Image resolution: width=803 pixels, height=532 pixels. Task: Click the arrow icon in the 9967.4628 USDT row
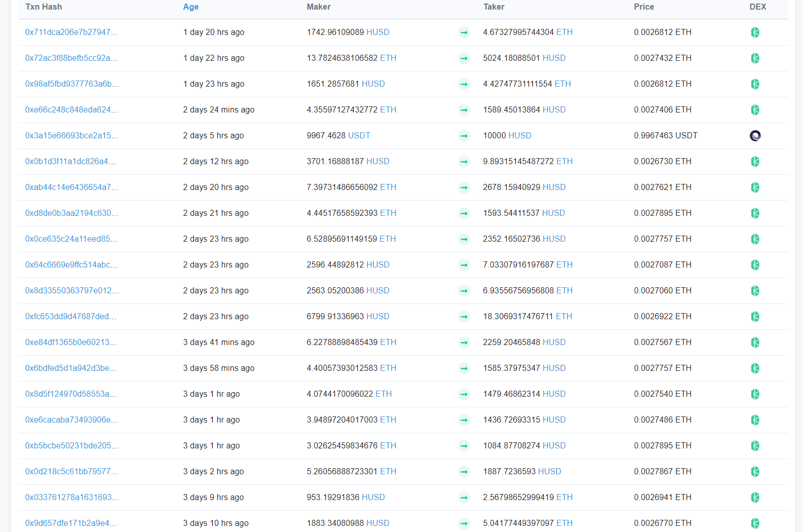(x=464, y=136)
